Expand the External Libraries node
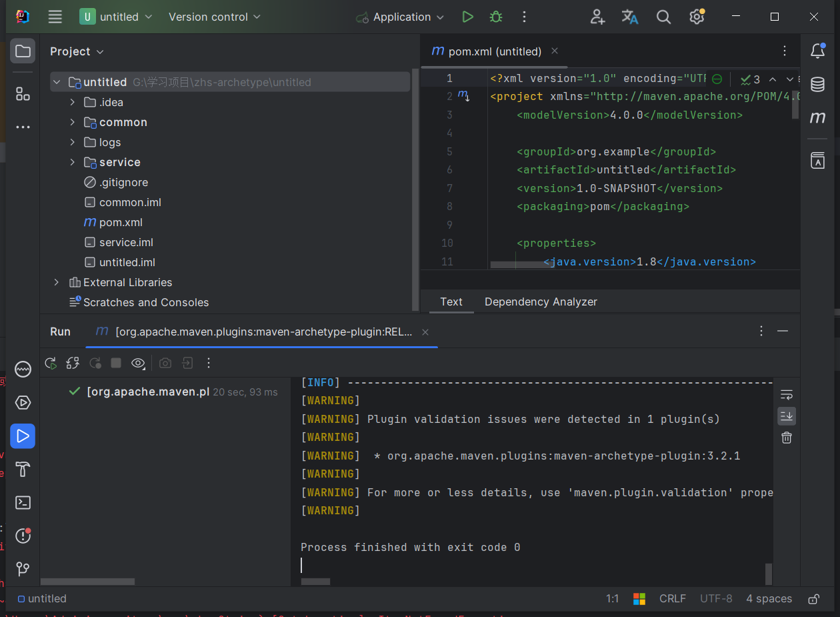Image resolution: width=840 pixels, height=617 pixels. (57, 282)
